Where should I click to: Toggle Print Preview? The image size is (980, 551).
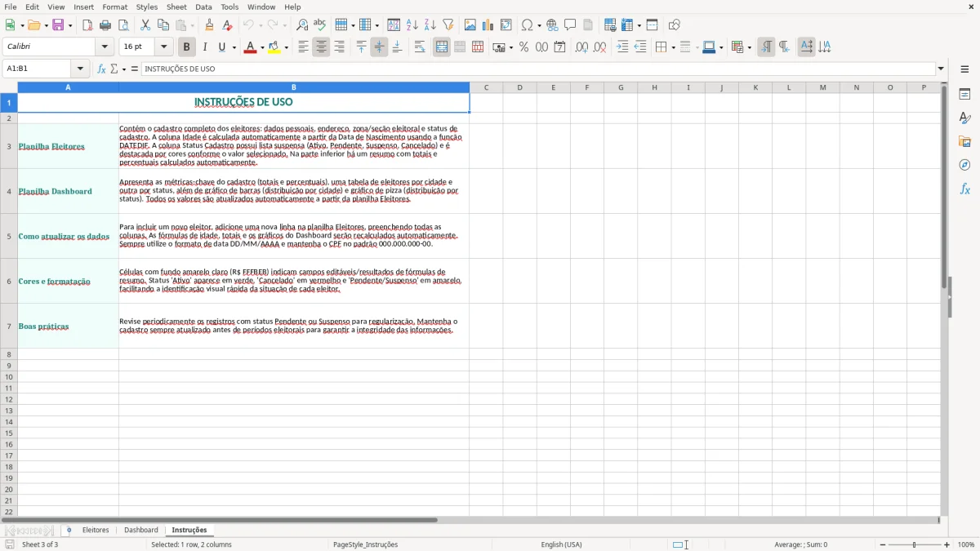123,25
